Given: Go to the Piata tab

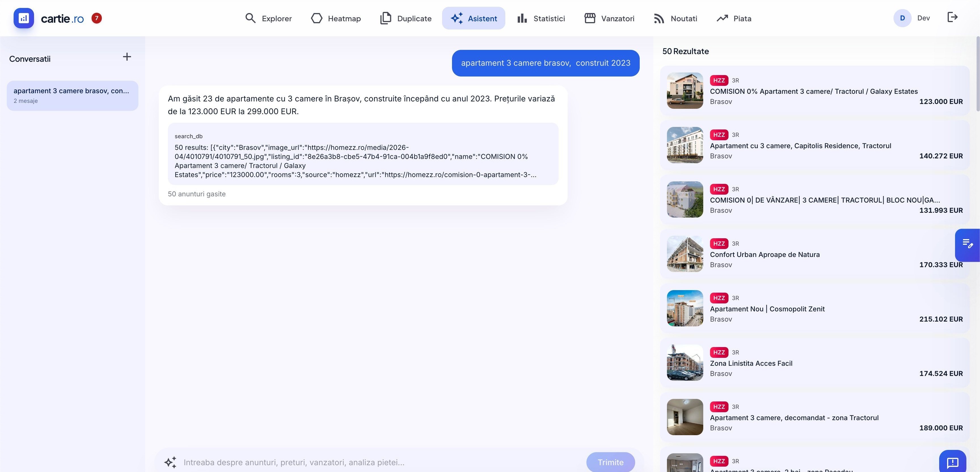Looking at the screenshot, I should (734, 18).
